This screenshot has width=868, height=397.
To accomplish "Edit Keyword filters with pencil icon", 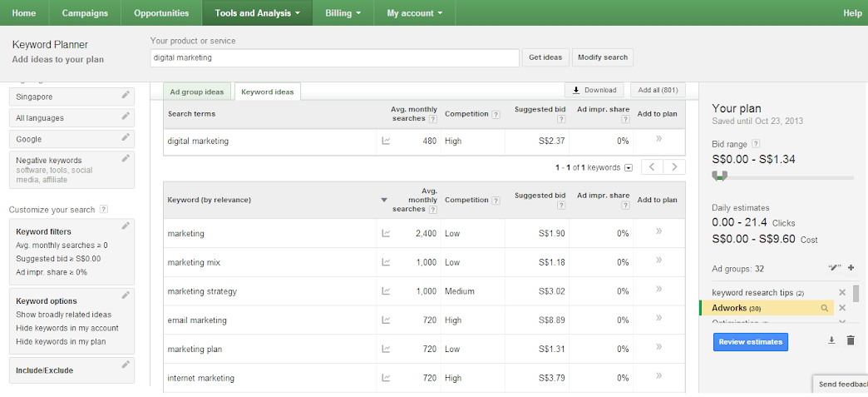I will [x=126, y=226].
